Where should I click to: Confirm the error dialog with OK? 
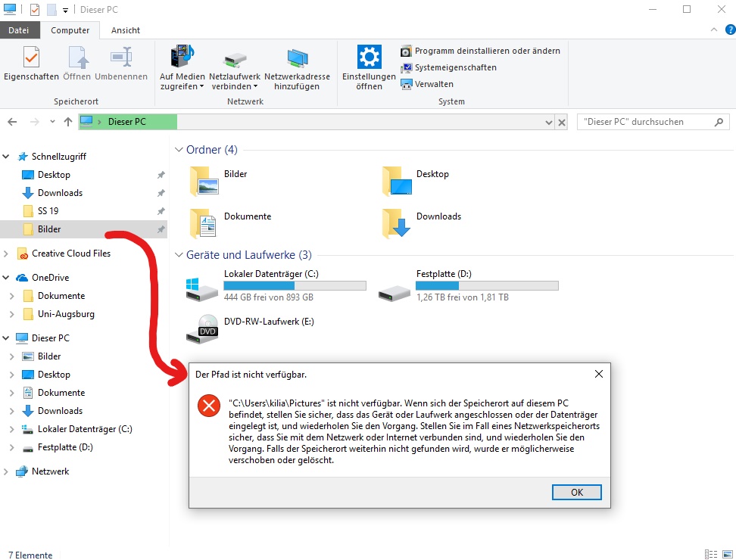(576, 492)
